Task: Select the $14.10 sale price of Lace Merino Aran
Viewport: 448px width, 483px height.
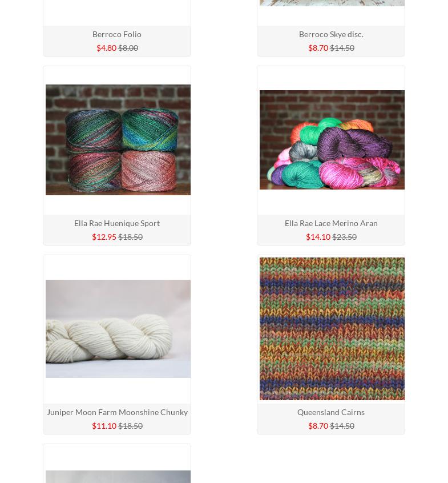Action: click(318, 237)
